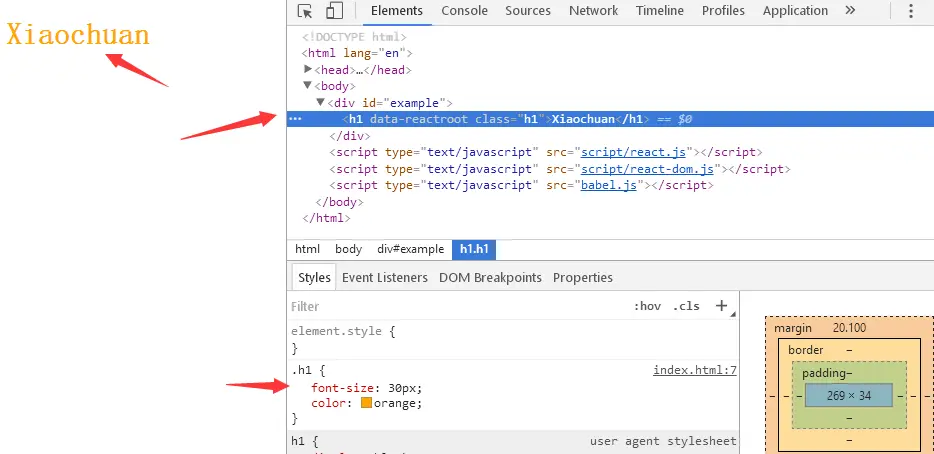Viewport: 934px width, 454px height.
Task: Click the color property name in .h1 rule
Action: coord(328,403)
